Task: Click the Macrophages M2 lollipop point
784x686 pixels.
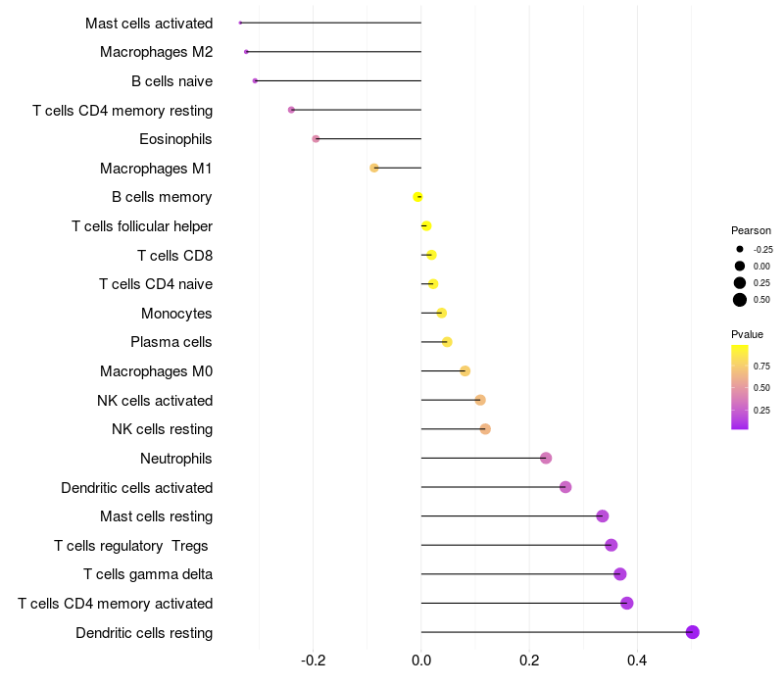Action: (246, 52)
